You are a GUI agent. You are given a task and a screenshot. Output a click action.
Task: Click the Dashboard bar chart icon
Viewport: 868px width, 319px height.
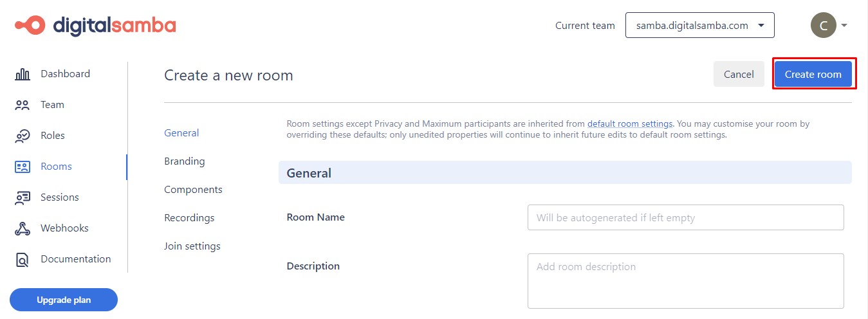(x=23, y=74)
